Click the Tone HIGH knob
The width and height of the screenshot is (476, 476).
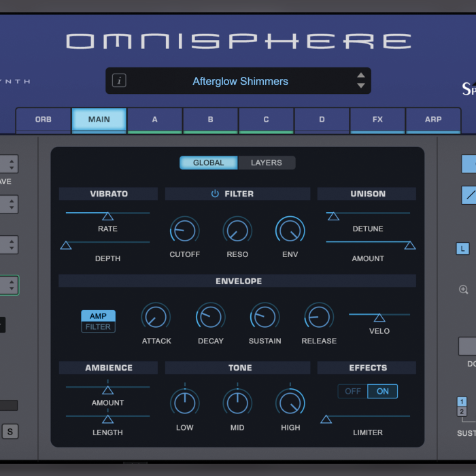click(x=290, y=403)
